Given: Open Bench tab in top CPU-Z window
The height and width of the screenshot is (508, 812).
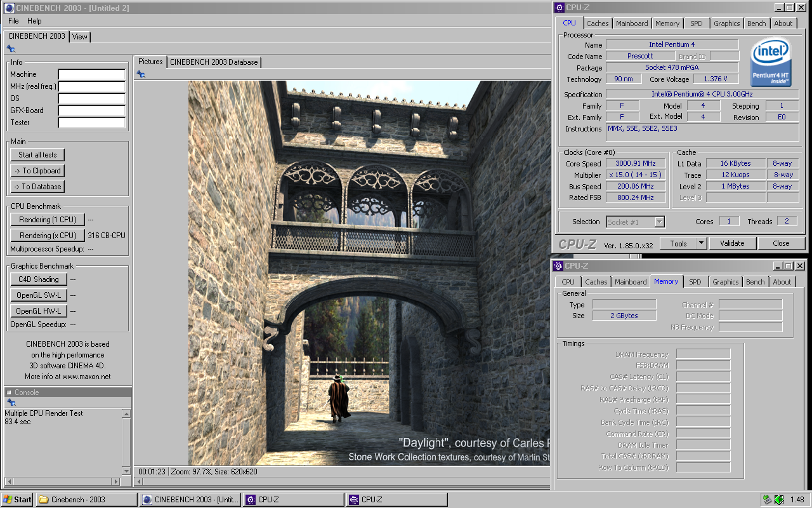Looking at the screenshot, I should tap(756, 23).
